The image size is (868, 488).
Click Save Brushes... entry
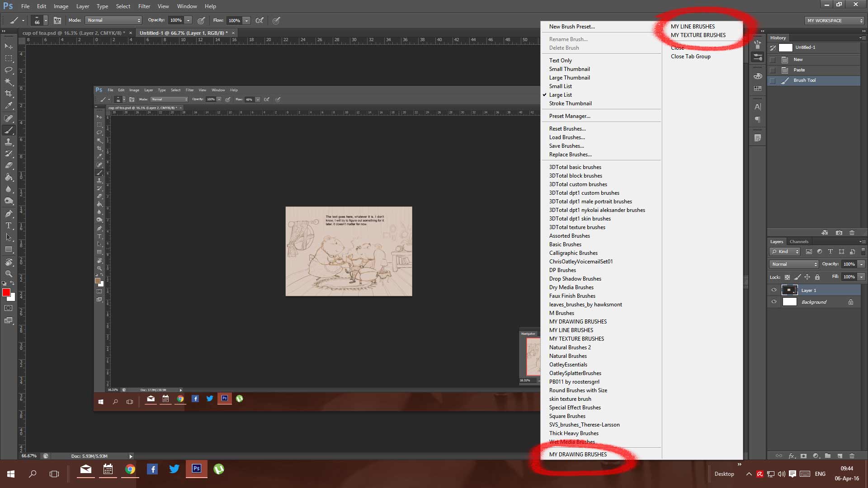pos(566,146)
